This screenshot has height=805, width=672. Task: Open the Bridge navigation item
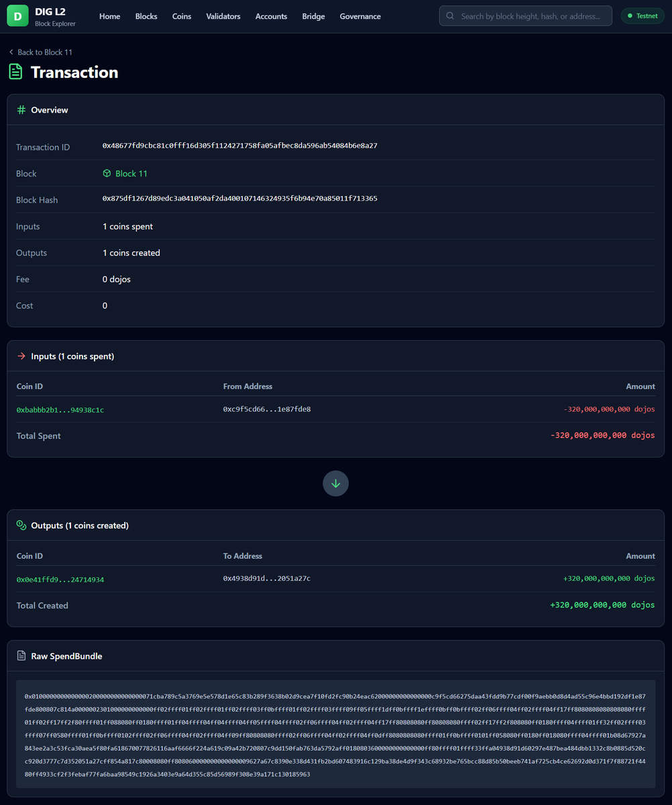313,16
